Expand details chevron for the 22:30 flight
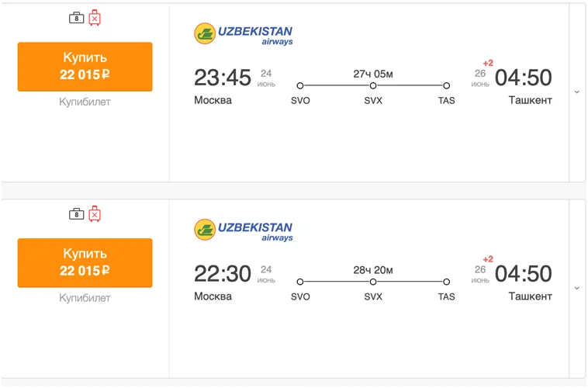This screenshot has height=388, width=588. point(576,289)
